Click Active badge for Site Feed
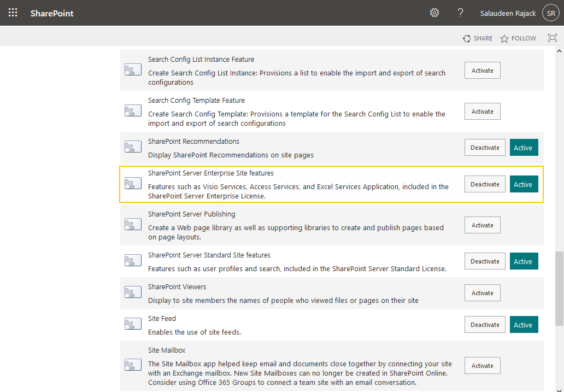The height and width of the screenshot is (392, 564). [524, 325]
